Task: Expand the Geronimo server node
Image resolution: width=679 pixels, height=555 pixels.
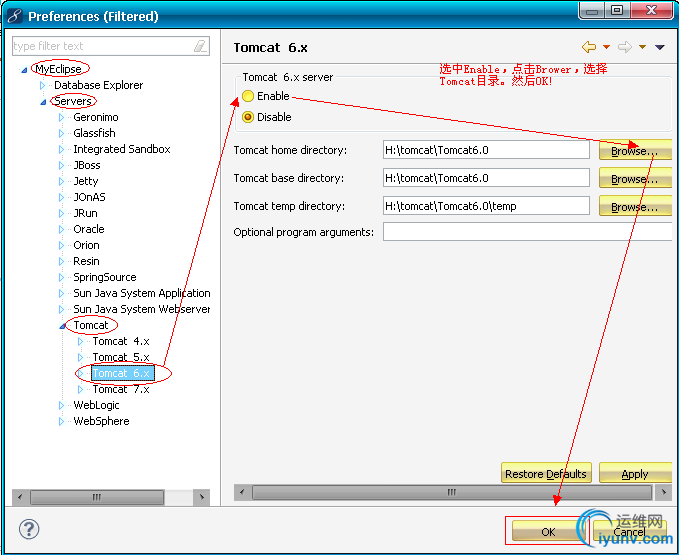Action: click(61, 117)
